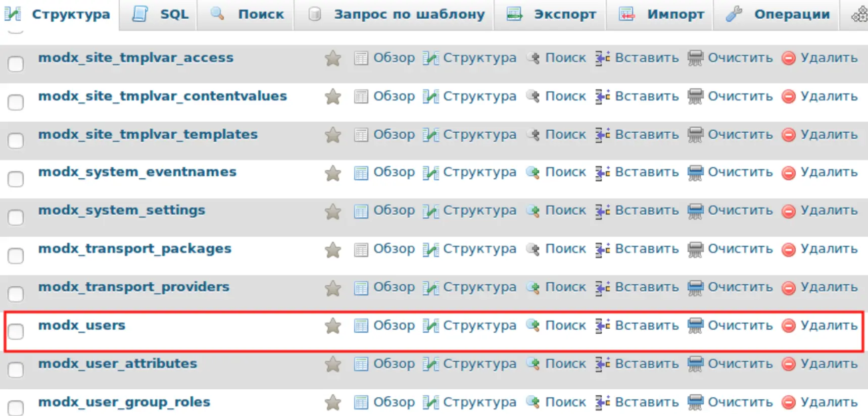Click the Структура tab
The image size is (868, 416).
coord(60,15)
